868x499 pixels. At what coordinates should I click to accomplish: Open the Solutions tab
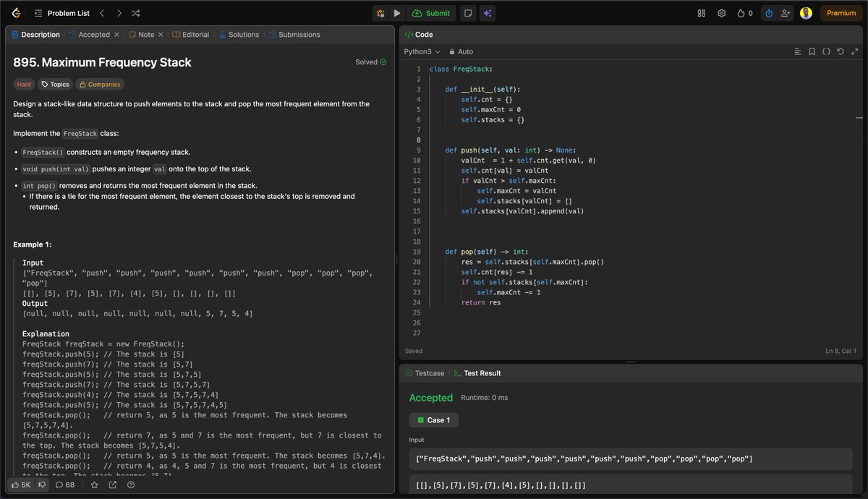(239, 34)
